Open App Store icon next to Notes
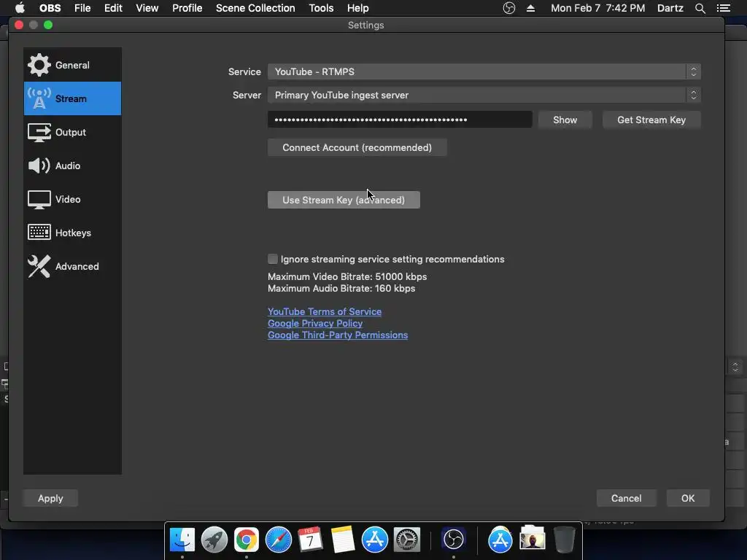The image size is (747, 560). pyautogui.click(x=374, y=540)
